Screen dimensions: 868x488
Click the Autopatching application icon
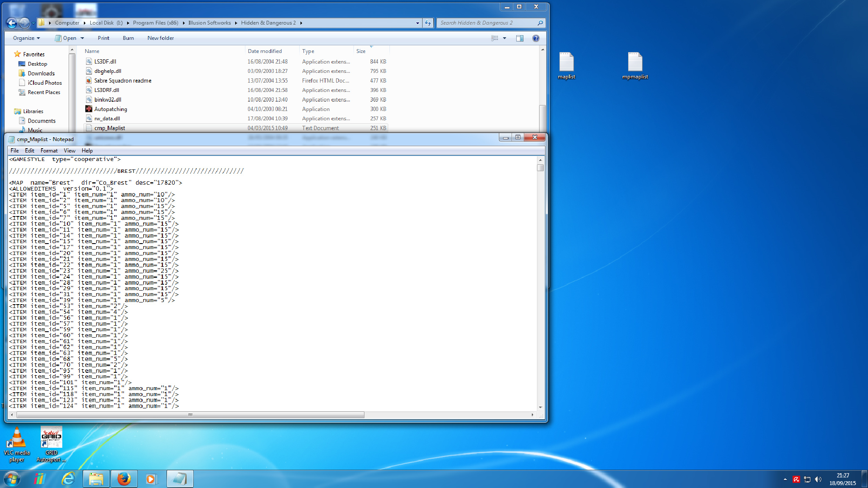pos(89,109)
